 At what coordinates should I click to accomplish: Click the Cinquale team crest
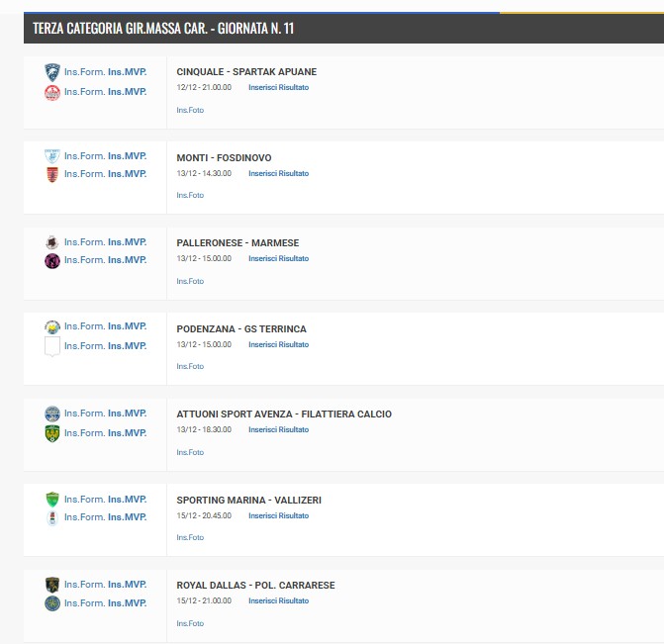click(52, 72)
